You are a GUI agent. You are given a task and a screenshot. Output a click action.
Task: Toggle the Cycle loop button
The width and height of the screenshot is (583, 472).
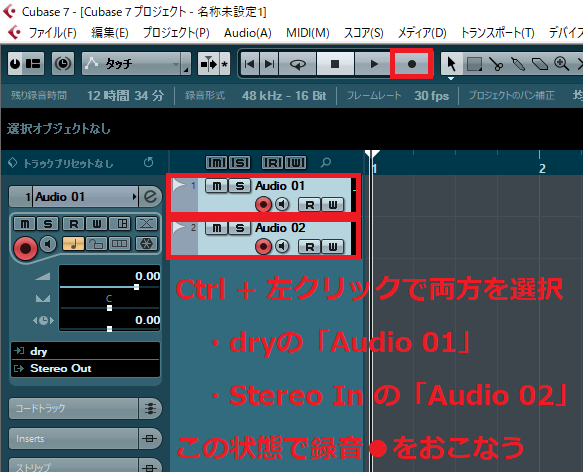click(297, 64)
